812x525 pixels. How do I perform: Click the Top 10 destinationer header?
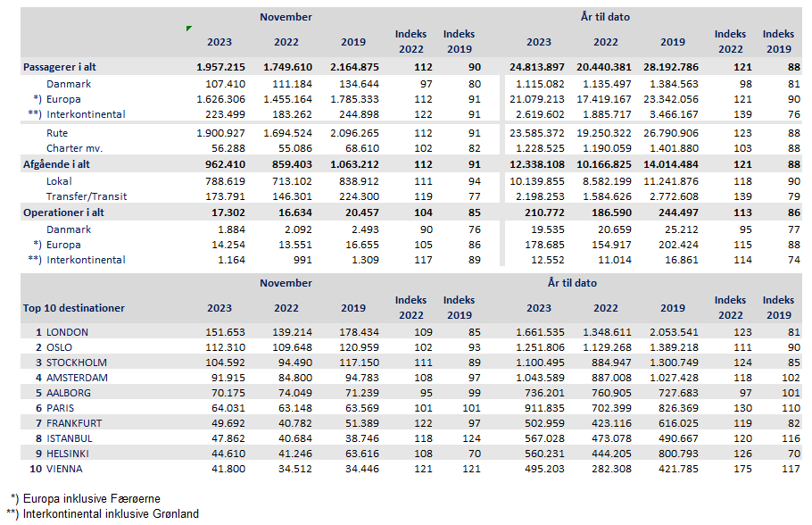pyautogui.click(x=73, y=308)
